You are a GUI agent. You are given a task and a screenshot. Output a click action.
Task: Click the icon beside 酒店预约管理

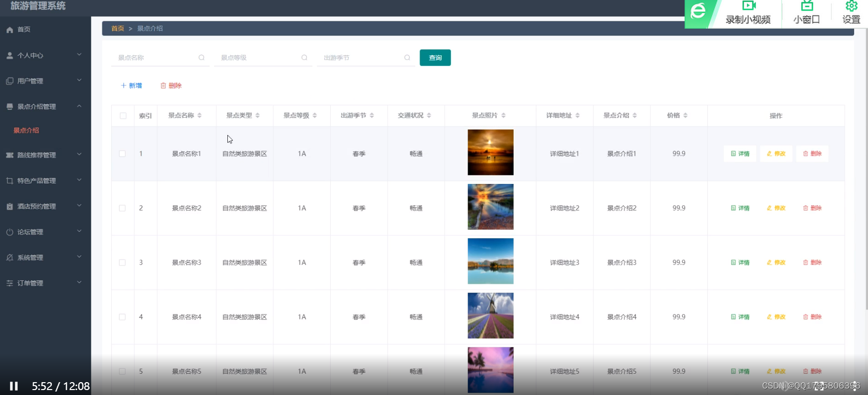(x=10, y=207)
